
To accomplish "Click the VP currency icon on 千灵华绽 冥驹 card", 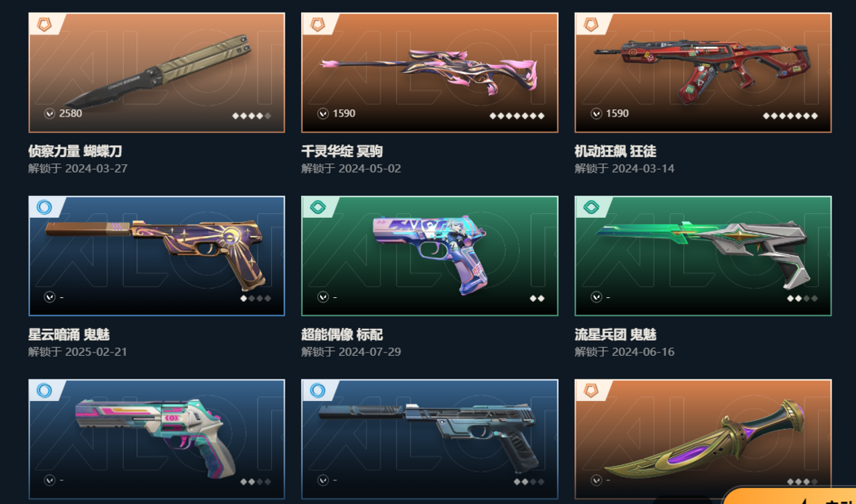I will tap(323, 113).
